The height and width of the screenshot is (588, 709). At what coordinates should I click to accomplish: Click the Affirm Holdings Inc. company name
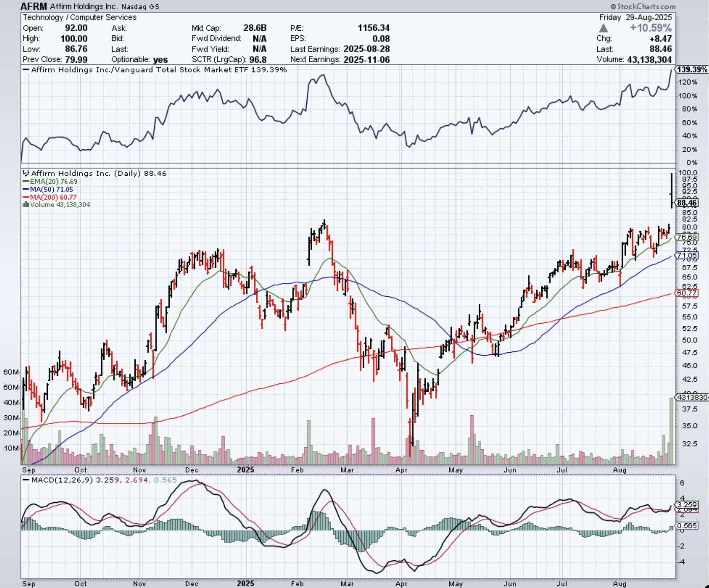pyautogui.click(x=84, y=6)
